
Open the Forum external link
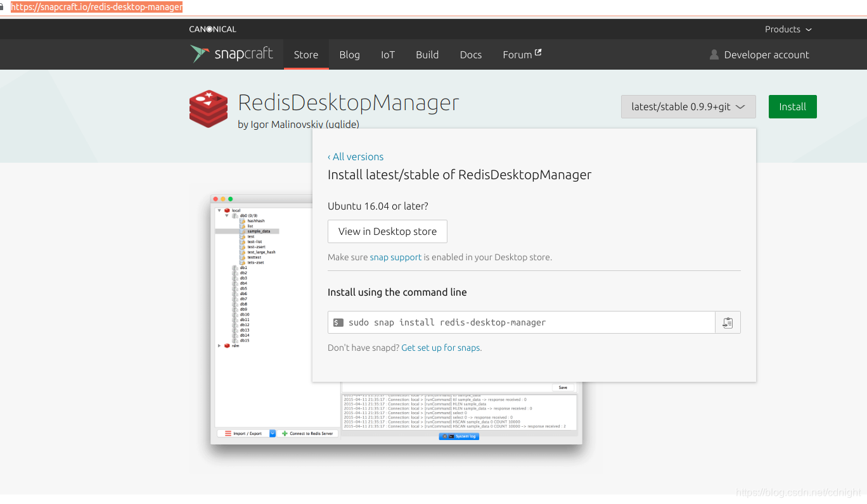[x=522, y=54]
